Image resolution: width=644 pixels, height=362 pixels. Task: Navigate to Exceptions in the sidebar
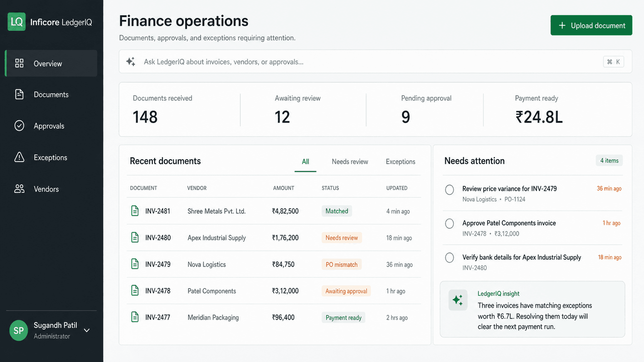51,157
